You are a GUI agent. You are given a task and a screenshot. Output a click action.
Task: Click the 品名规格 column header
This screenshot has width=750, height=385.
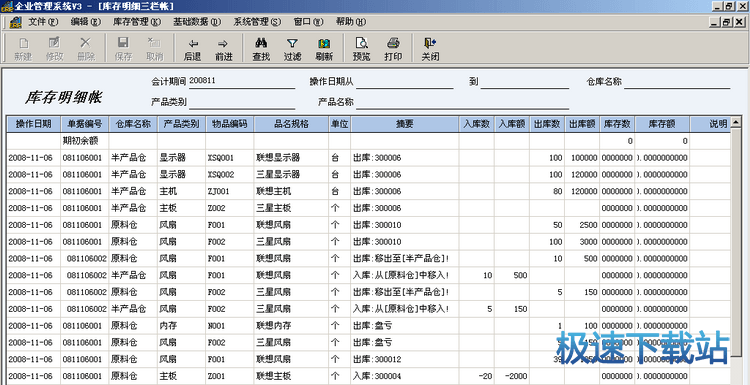click(291, 124)
